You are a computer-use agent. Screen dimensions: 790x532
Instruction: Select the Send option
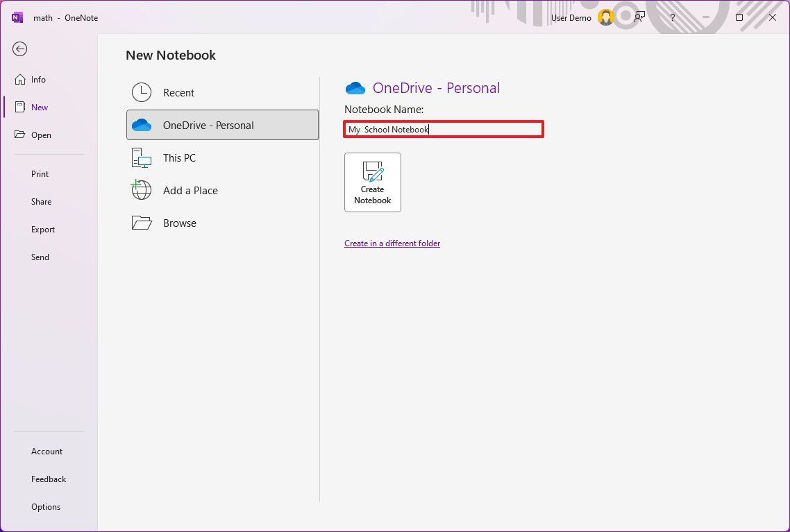point(40,257)
